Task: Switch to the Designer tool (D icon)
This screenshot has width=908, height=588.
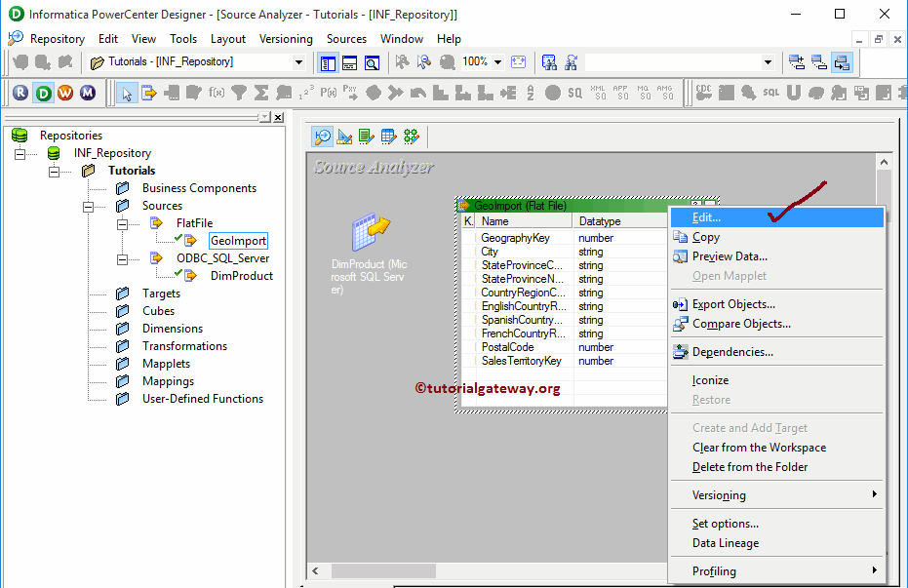Action: [43, 93]
